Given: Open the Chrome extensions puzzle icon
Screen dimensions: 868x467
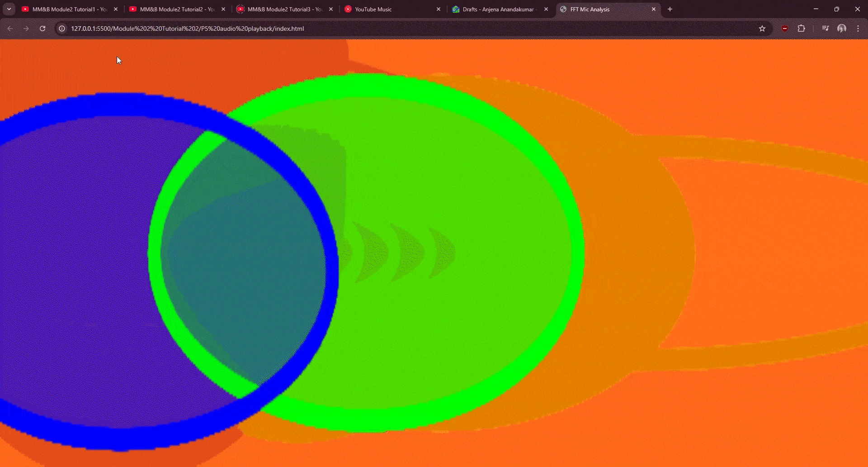Looking at the screenshot, I should coord(802,28).
